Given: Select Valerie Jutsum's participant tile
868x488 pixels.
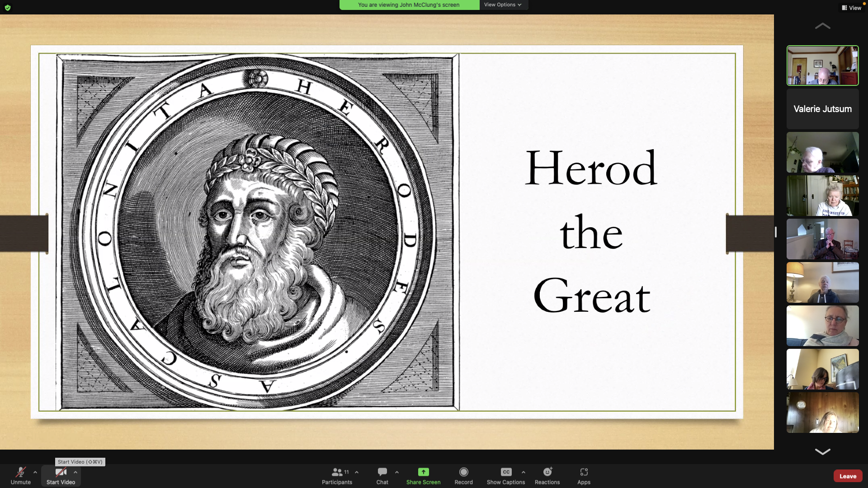Looking at the screenshot, I should [822, 109].
